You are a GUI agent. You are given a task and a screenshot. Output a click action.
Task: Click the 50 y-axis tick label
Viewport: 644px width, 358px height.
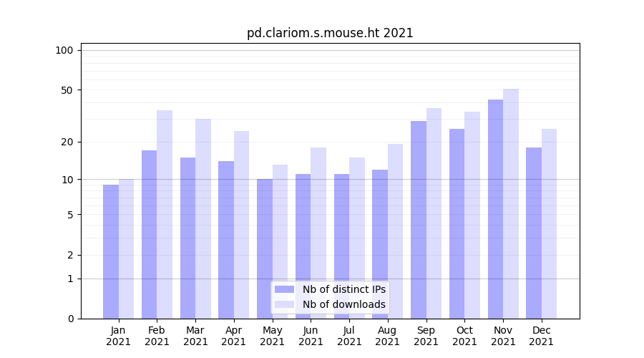pyautogui.click(x=67, y=90)
